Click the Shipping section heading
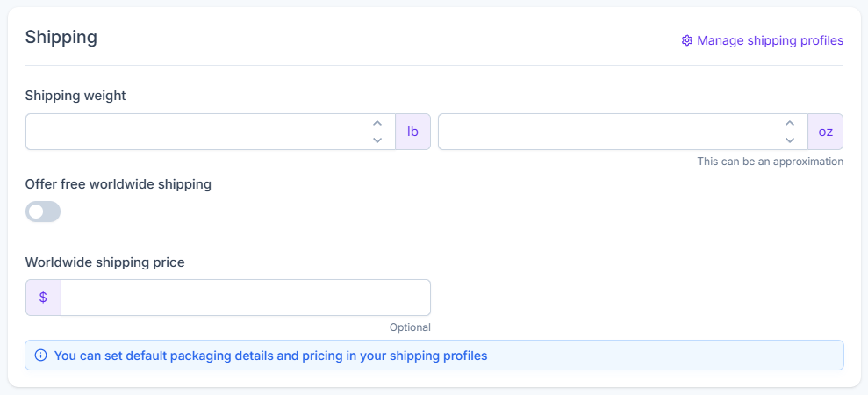This screenshot has width=868, height=395. pyautogui.click(x=61, y=37)
